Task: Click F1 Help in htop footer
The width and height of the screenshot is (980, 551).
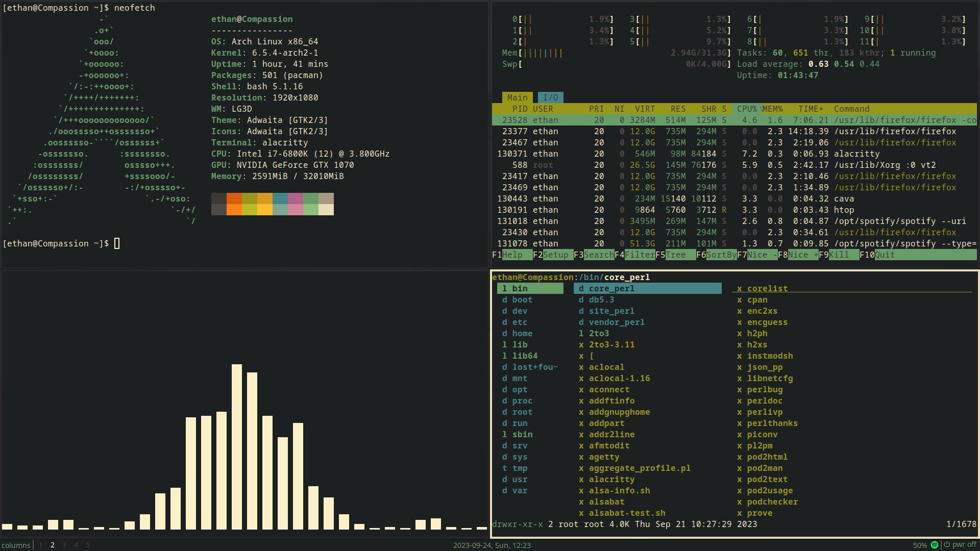Action: click(512, 255)
